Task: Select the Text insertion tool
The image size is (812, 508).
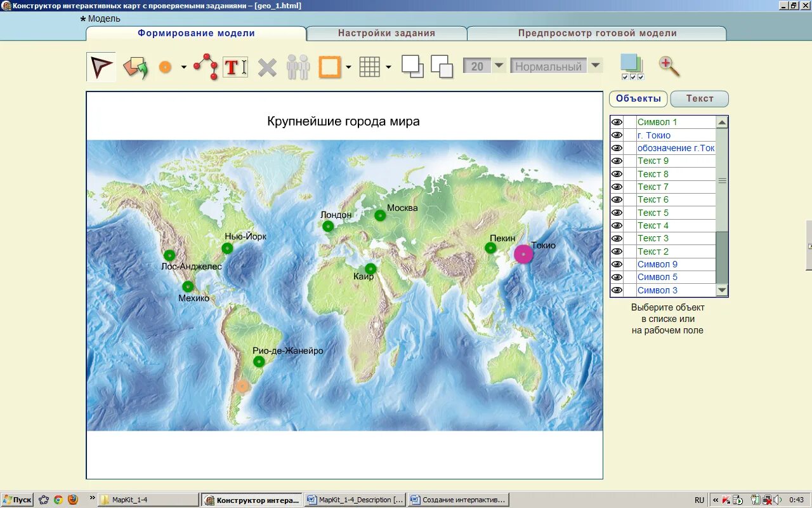Action: coord(235,67)
